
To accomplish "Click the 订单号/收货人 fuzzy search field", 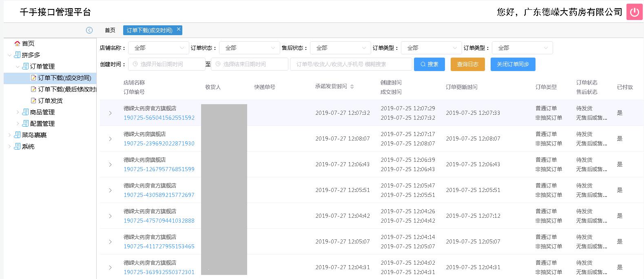I will coord(351,64).
